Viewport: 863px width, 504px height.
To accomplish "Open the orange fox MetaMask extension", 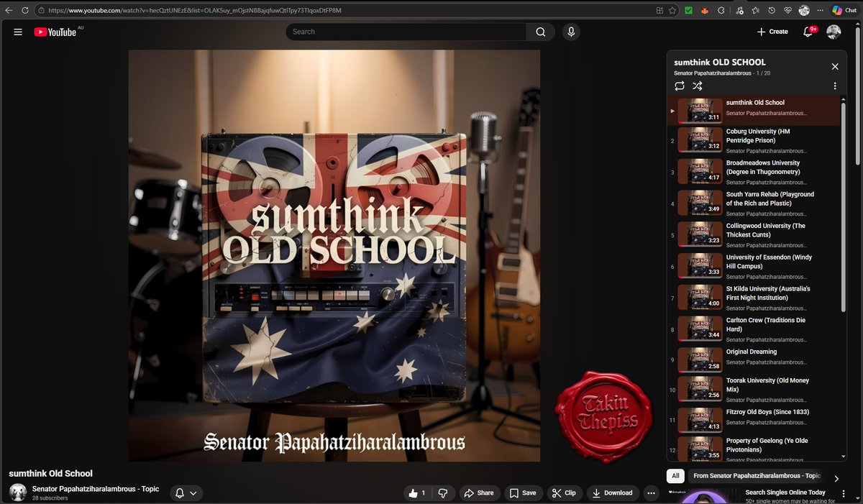I will 705,11.
